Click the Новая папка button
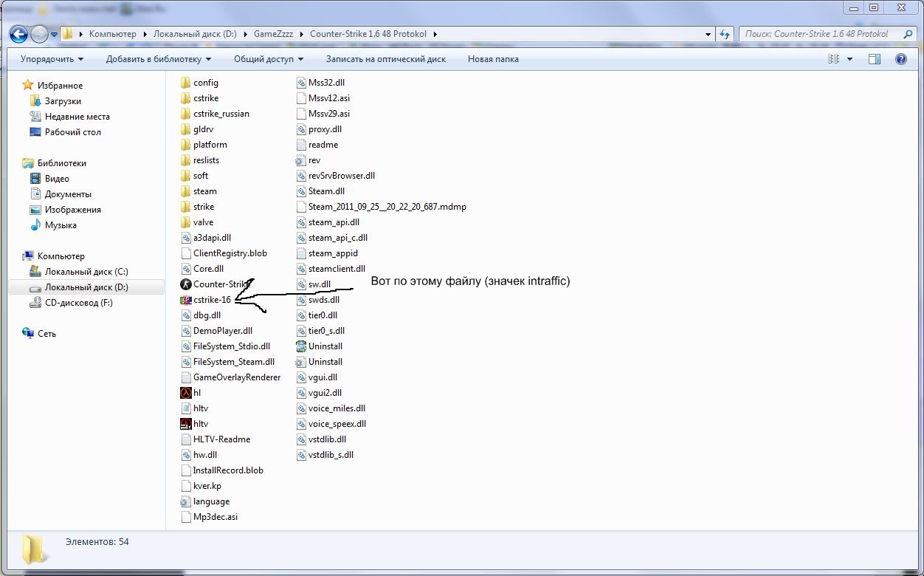This screenshot has height=576, width=924. click(493, 59)
